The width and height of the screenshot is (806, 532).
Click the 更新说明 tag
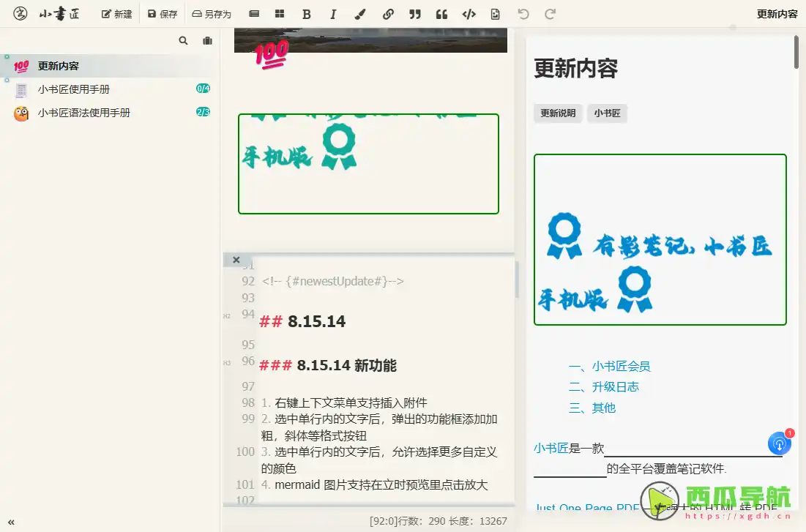pyautogui.click(x=558, y=113)
